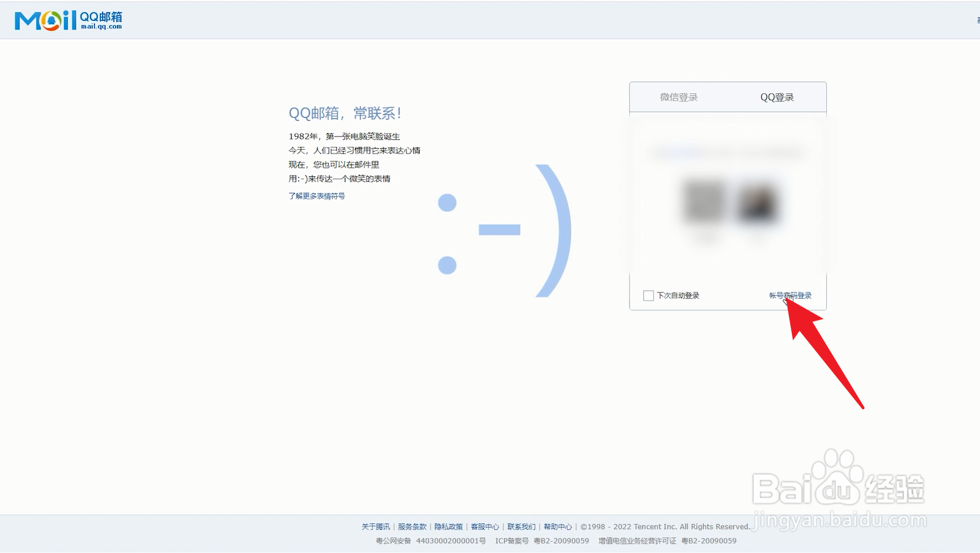The height and width of the screenshot is (553, 980).
Task: Open the 帐号密码登录 link
Action: click(x=790, y=296)
